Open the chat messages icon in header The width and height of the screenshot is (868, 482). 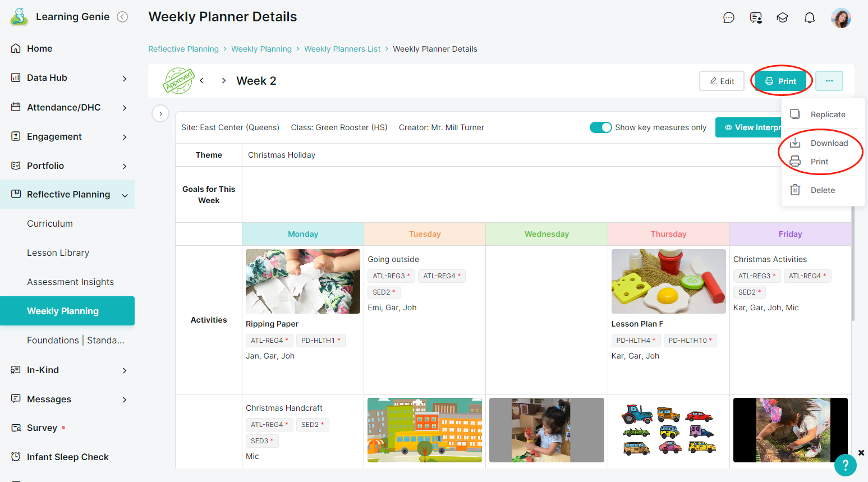point(729,17)
